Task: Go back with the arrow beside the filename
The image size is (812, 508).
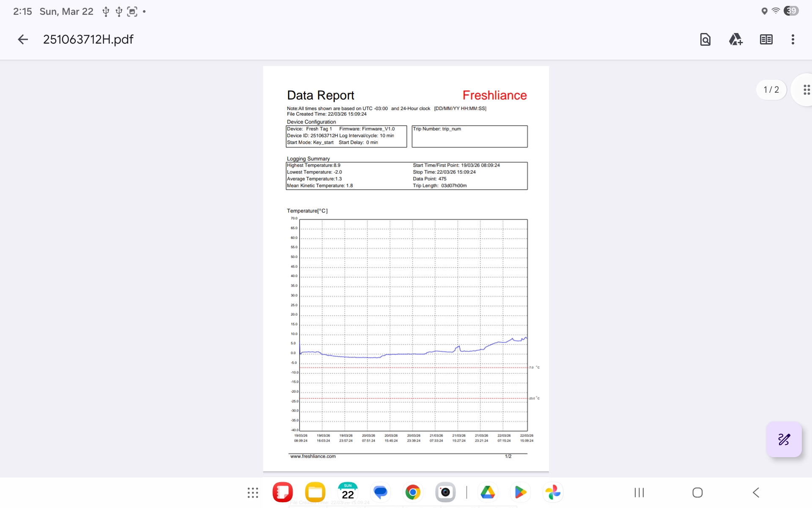Action: (23, 39)
